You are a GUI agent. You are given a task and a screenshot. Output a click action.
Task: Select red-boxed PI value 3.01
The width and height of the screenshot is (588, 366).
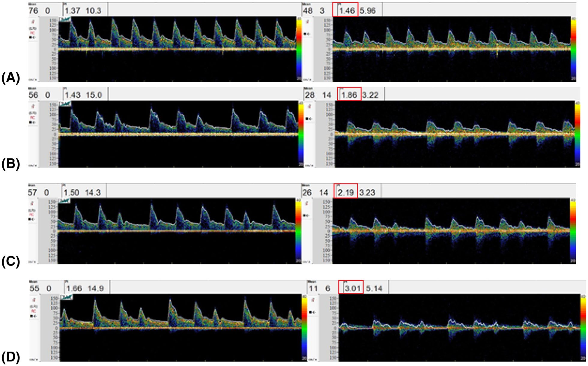[x=352, y=289]
